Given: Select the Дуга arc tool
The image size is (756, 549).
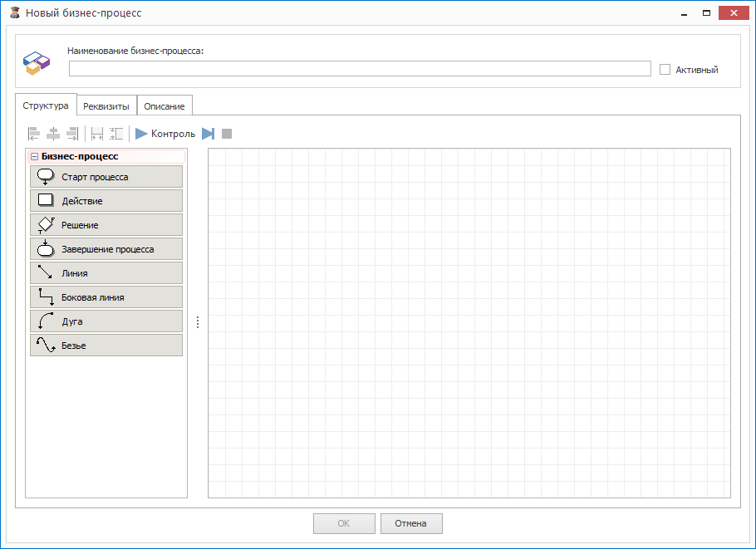Looking at the screenshot, I should click(106, 321).
